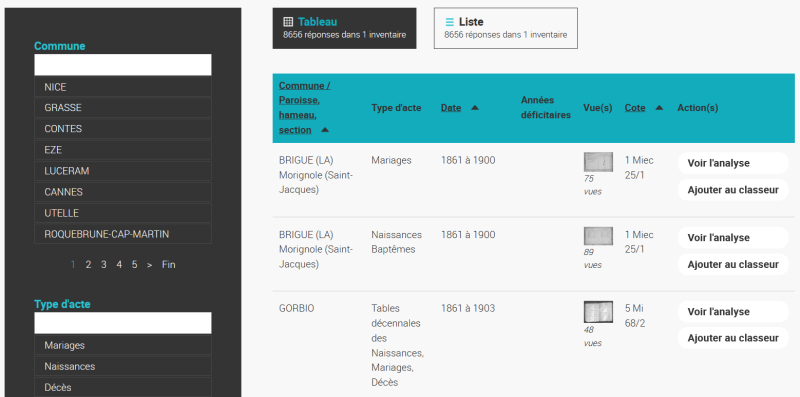This screenshot has height=397, width=800.
Task: Select 'Tables décennales des Naissances' cell
Action: coord(397,345)
